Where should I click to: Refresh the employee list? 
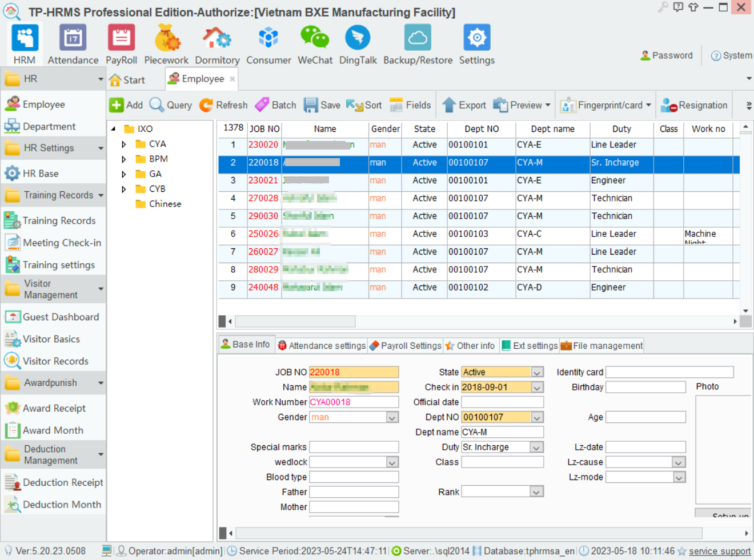(x=223, y=105)
